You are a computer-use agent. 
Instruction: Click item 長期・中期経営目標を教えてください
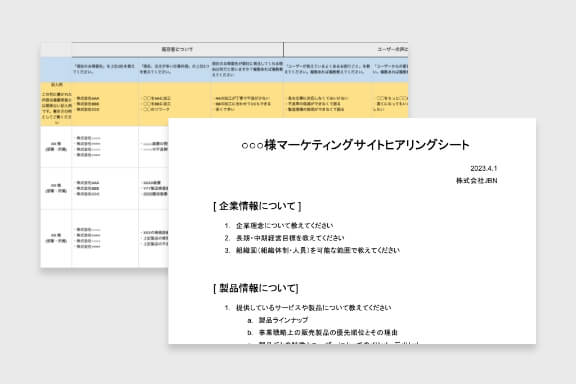coord(290,238)
